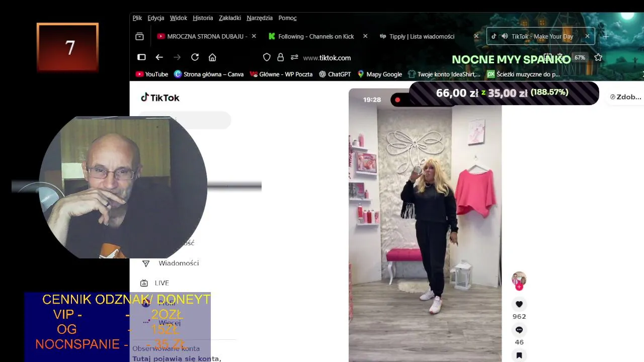The height and width of the screenshot is (362, 644).
Task: Open Twoje konto IdeaShirt bookmark
Action: (444, 74)
